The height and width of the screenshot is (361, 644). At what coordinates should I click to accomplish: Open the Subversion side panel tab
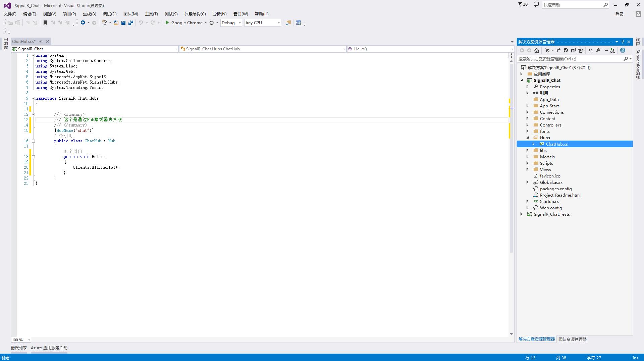point(638,64)
